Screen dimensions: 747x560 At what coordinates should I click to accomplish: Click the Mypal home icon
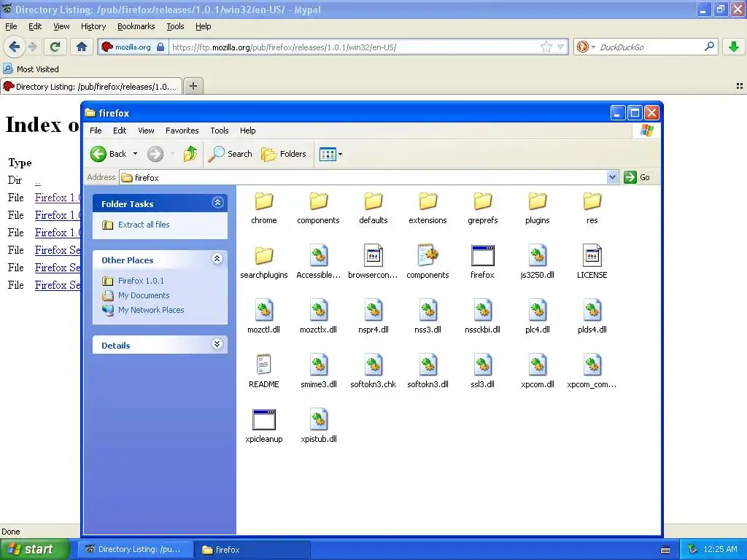[x=82, y=47]
